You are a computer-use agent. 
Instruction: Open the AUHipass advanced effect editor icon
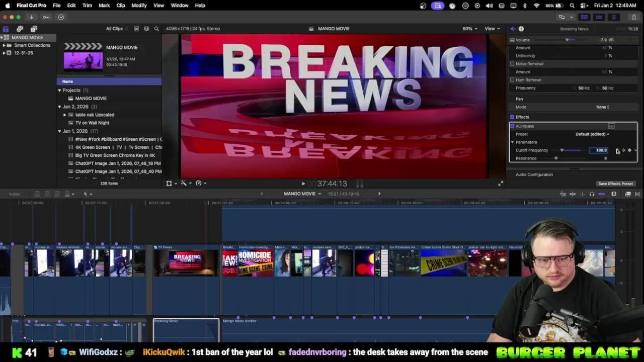[x=611, y=126]
